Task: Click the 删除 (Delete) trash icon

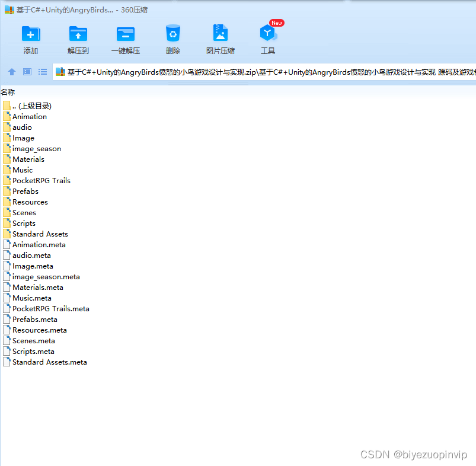Action: click(x=173, y=33)
